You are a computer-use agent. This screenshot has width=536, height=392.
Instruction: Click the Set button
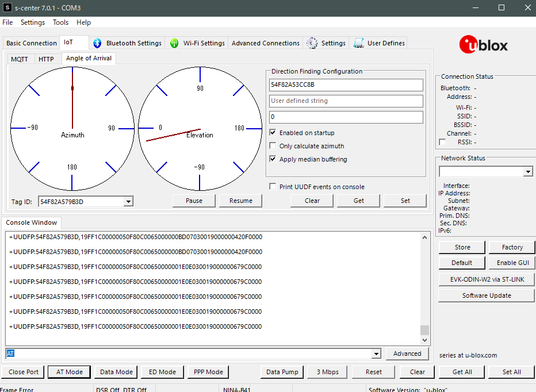405,201
